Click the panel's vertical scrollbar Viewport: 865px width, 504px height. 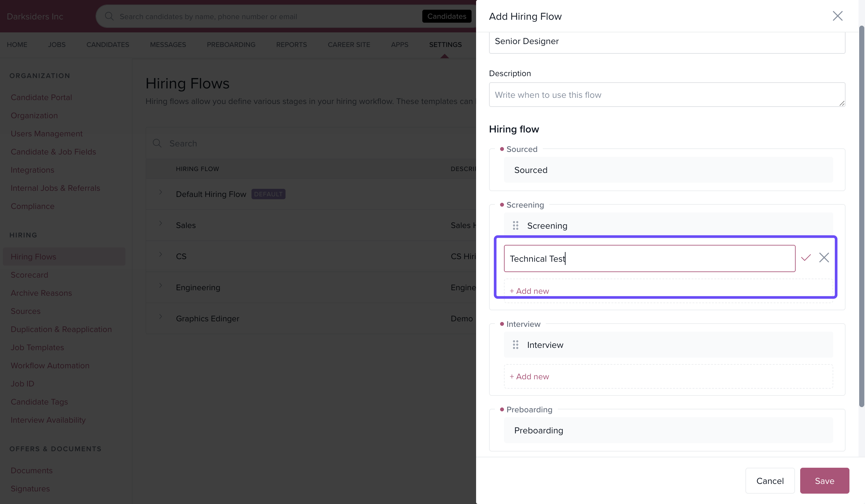(x=861, y=216)
